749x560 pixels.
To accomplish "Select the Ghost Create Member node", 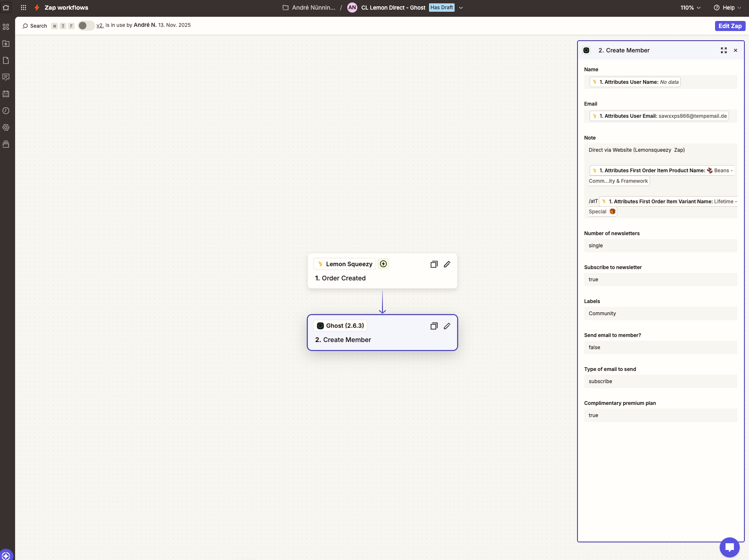I will pyautogui.click(x=382, y=332).
